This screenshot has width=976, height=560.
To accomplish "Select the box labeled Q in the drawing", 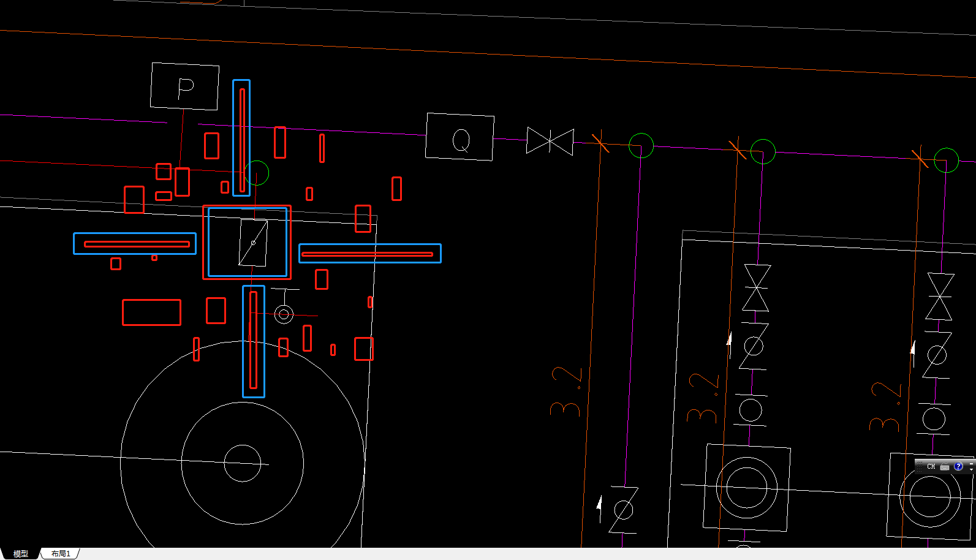I will point(460,137).
